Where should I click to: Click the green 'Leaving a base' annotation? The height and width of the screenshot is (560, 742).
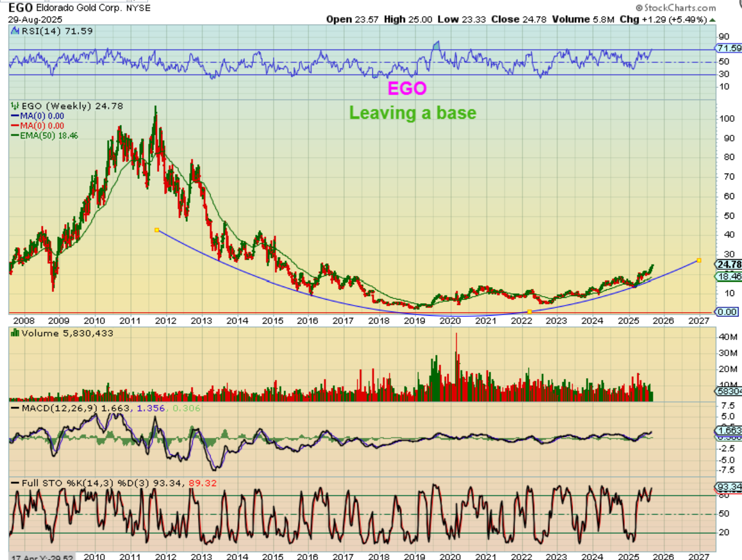(x=412, y=112)
